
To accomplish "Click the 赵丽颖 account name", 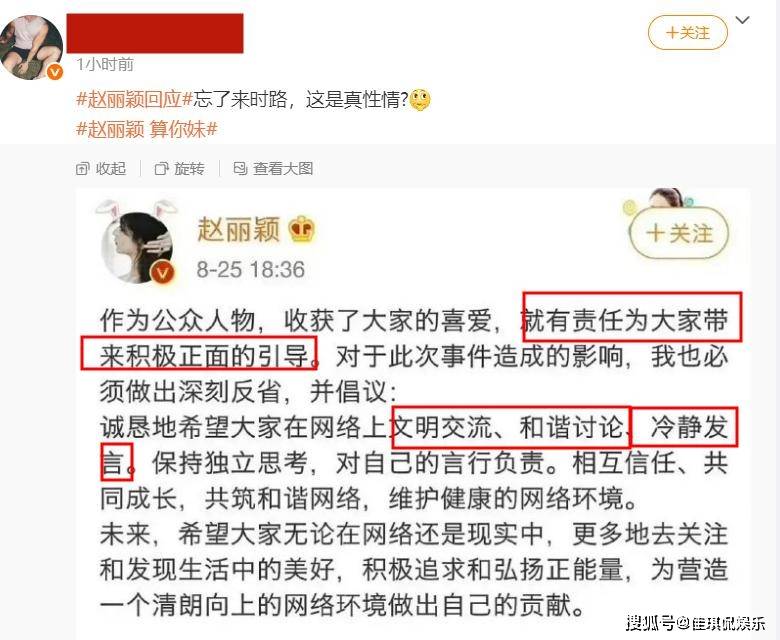I will pyautogui.click(x=239, y=229).
